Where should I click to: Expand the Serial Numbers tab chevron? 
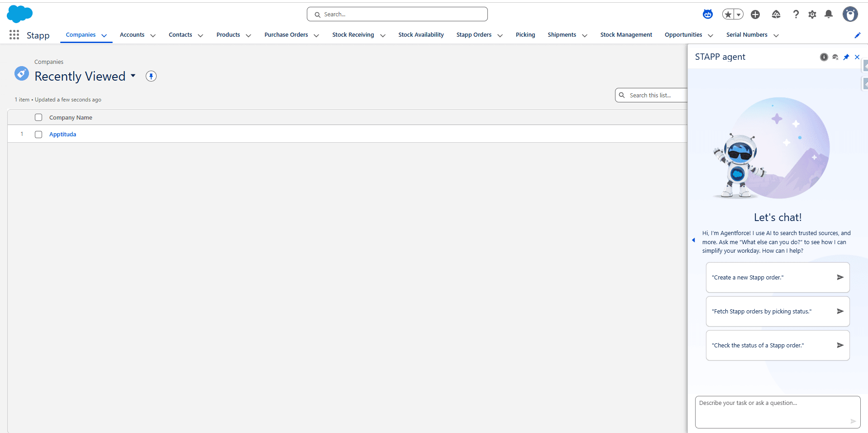pyautogui.click(x=776, y=35)
